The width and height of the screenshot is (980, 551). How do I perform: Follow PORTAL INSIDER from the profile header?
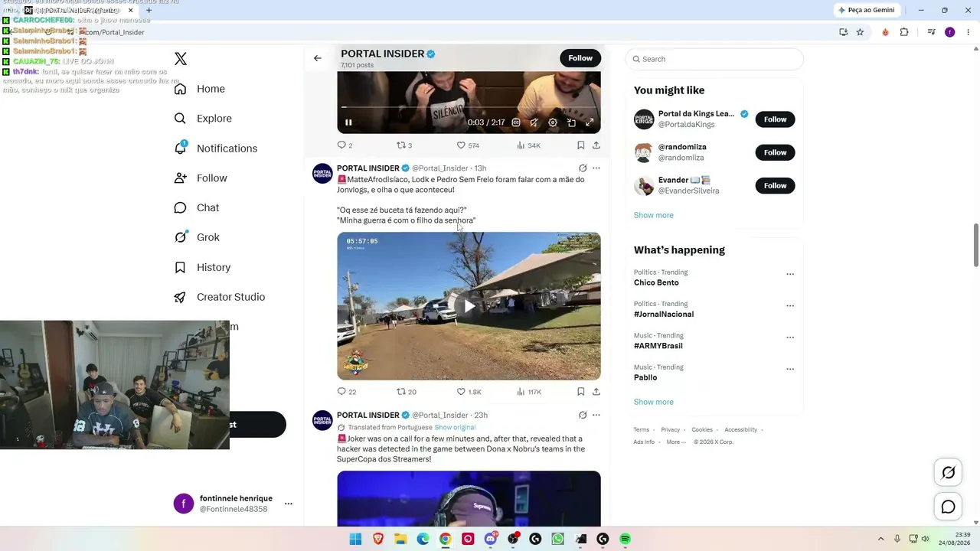click(580, 58)
